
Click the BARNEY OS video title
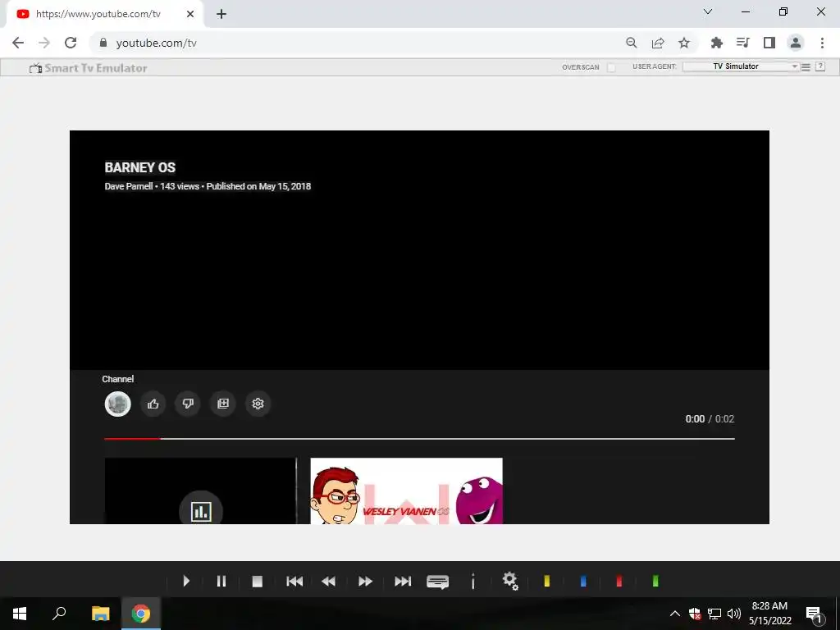139,167
